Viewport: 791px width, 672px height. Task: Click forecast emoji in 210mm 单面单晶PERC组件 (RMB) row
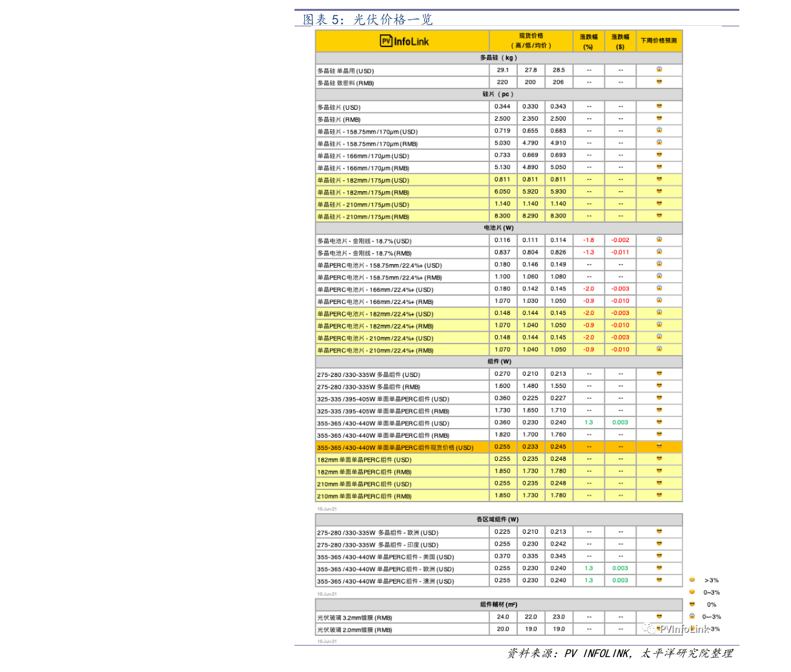click(x=659, y=494)
